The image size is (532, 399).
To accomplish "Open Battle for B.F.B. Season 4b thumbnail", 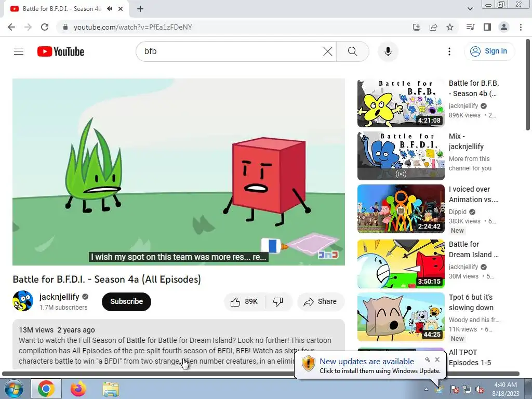I will [x=401, y=103].
